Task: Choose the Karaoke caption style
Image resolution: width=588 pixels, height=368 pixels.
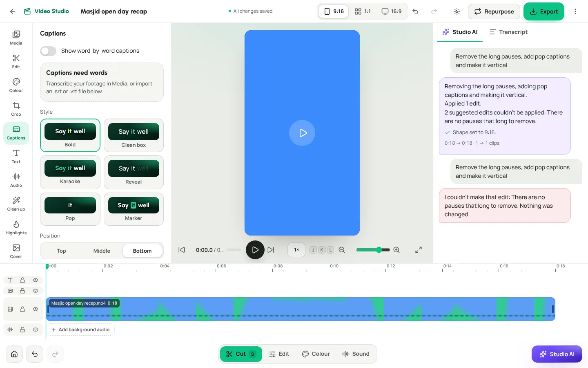Action: click(x=70, y=172)
